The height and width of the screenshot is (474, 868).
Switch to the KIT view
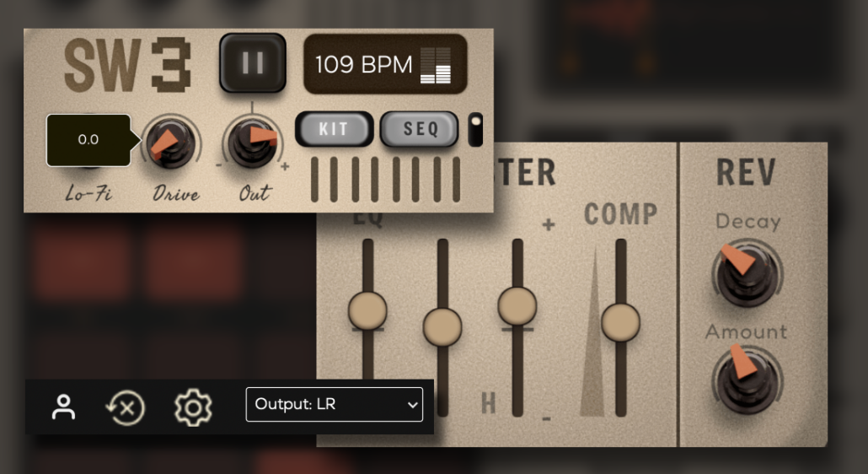tap(334, 129)
